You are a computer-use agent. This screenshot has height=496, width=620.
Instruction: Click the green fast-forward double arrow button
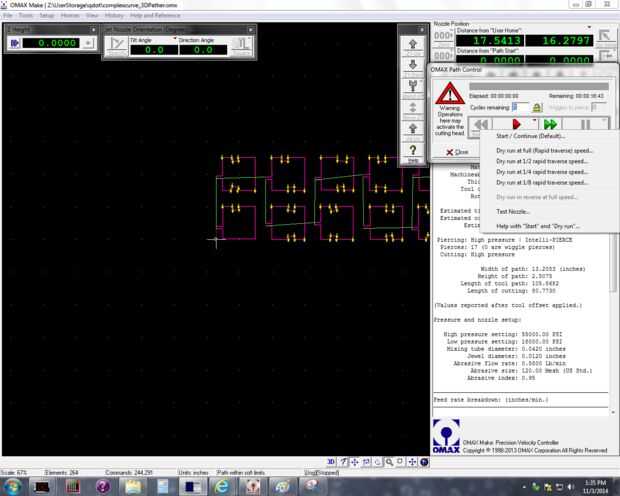tap(550, 125)
